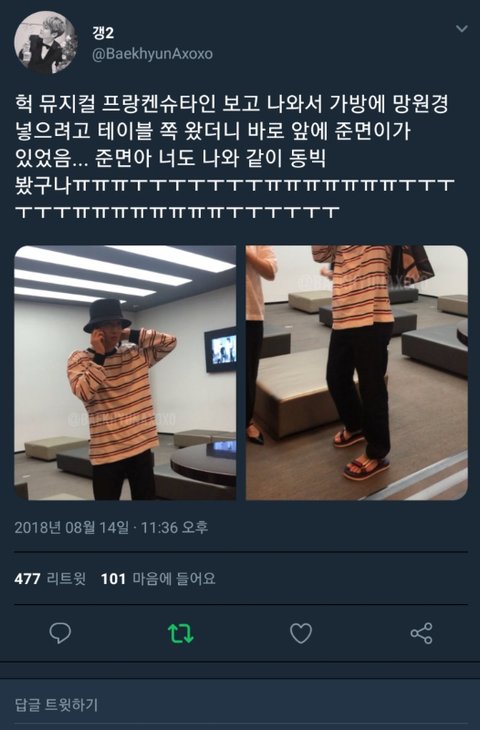Expand the tweet options chevron
The width and height of the screenshot is (480, 730).
pyautogui.click(x=461, y=29)
